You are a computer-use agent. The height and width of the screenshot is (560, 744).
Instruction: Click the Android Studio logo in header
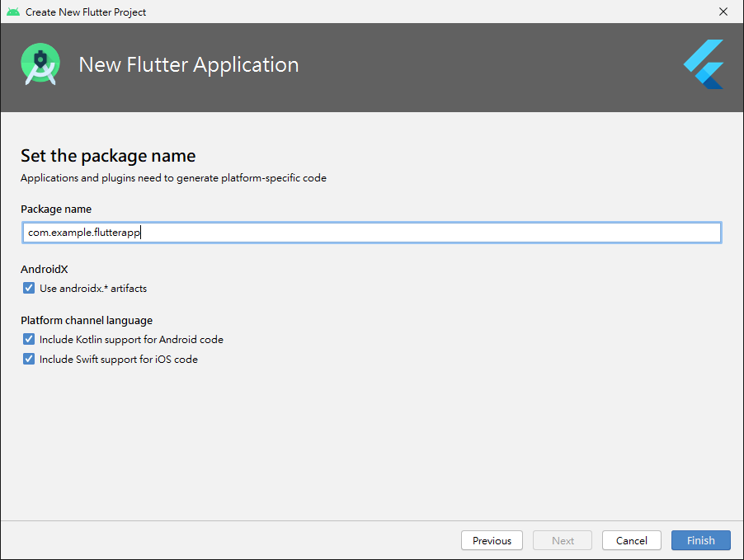(40, 64)
